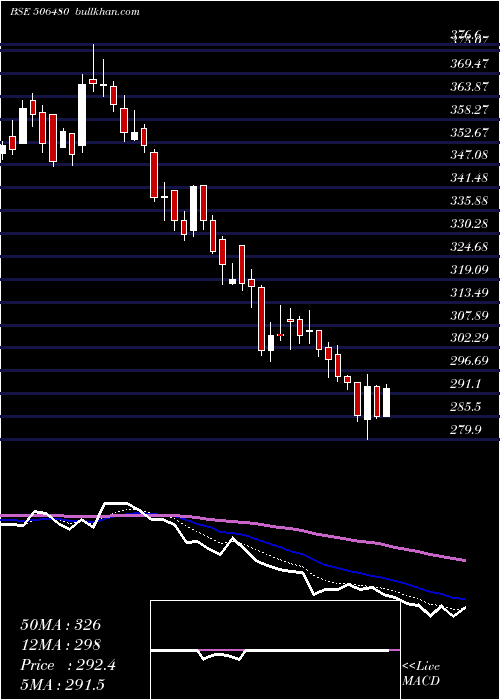Viewport: 500px width, 700px height.
Task: Click the 335.88 price axis label
Action: [469, 201]
